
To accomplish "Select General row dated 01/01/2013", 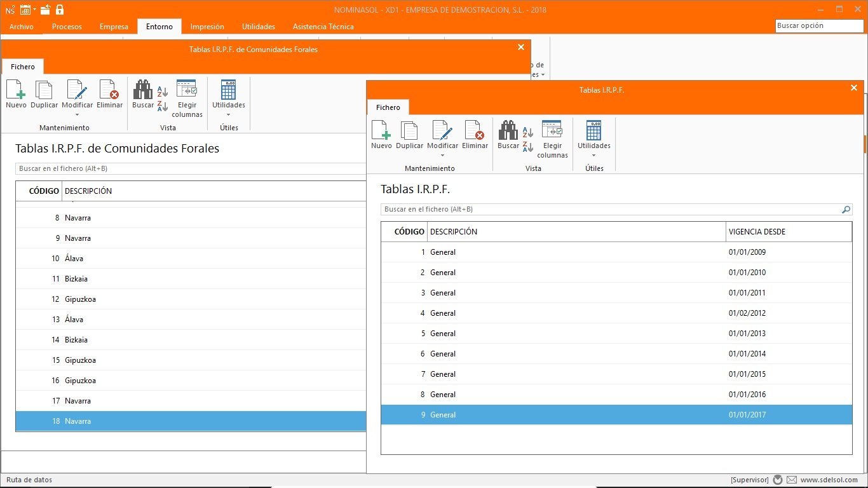I will click(616, 334).
